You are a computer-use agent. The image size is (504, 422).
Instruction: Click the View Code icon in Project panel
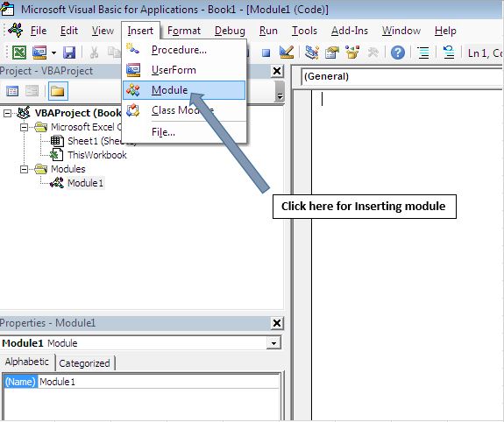pos(12,91)
